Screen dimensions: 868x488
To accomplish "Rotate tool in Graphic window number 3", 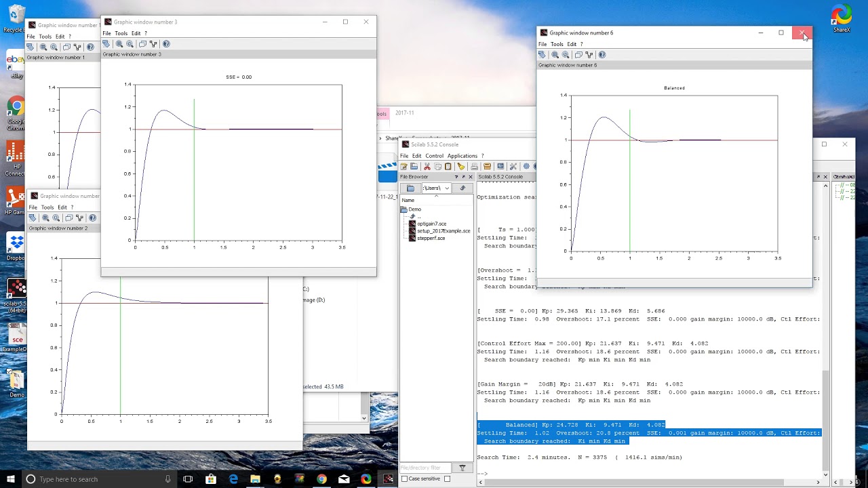I will pyautogui.click(x=106, y=44).
